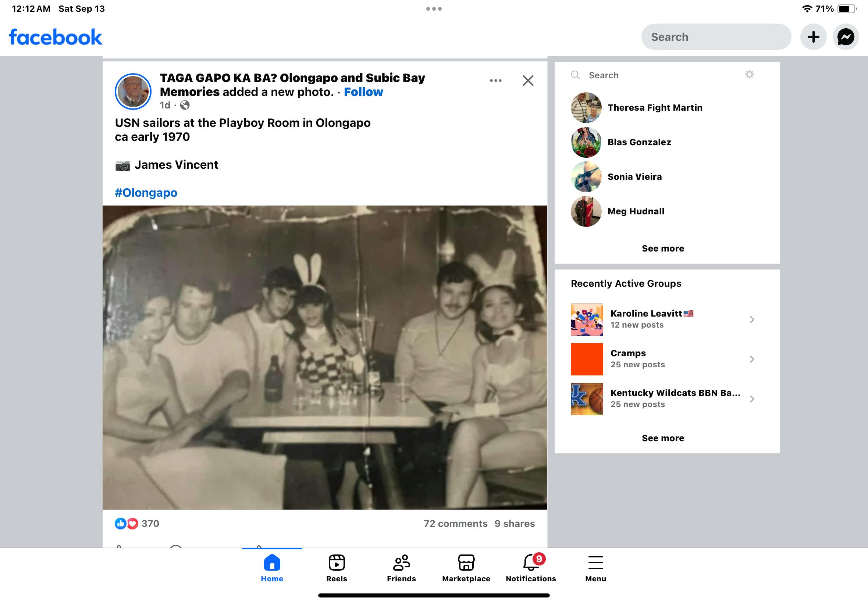
Task: Expand the Cramps group chevron
Action: coord(752,359)
